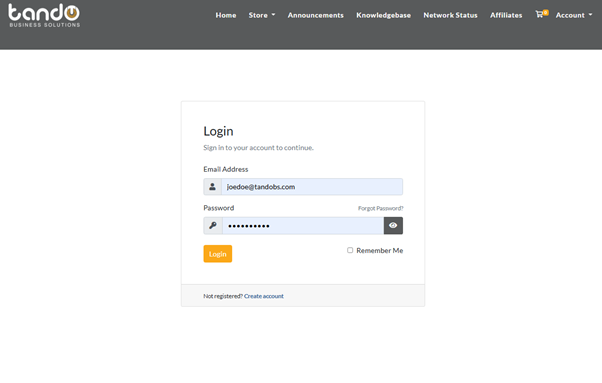Enable the Remember Me checkbox

pos(350,250)
